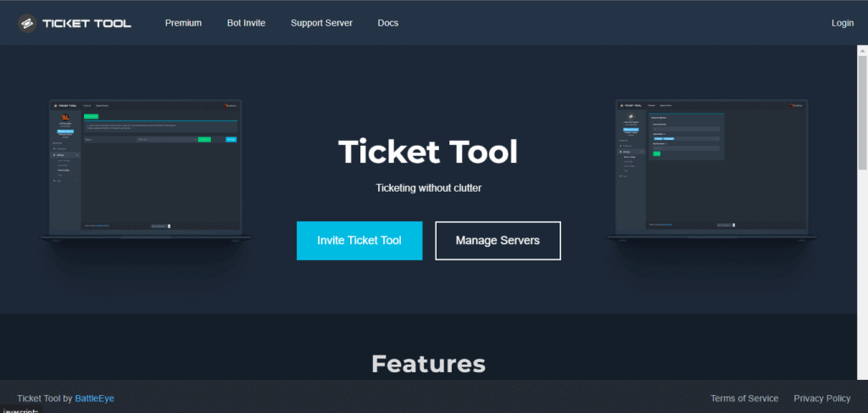This screenshot has width=868, height=413.
Task: Open the Docs menu item
Action: (x=388, y=23)
